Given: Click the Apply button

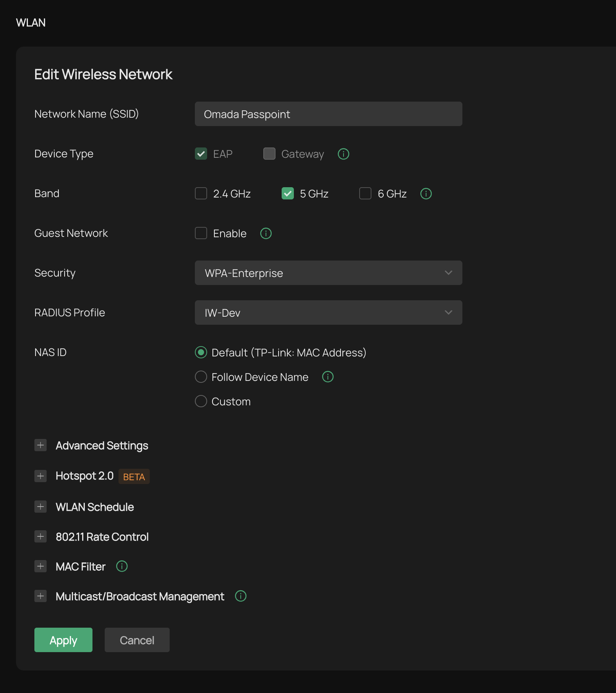Looking at the screenshot, I should pyautogui.click(x=63, y=640).
